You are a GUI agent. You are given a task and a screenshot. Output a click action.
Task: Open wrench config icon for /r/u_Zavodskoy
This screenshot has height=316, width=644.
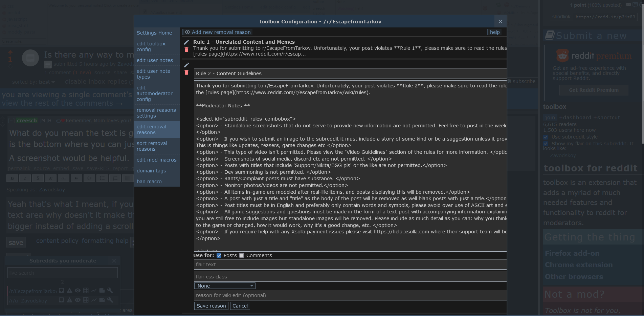110,300
